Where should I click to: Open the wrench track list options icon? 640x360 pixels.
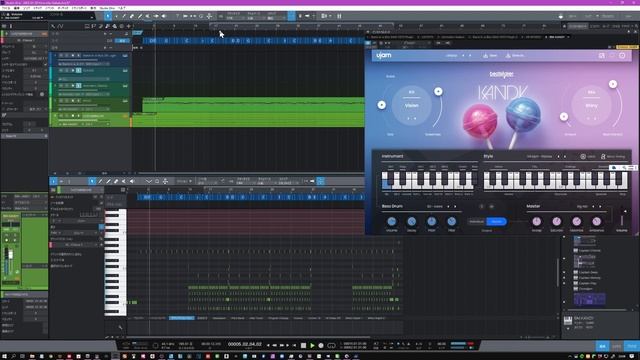[x=53, y=26]
